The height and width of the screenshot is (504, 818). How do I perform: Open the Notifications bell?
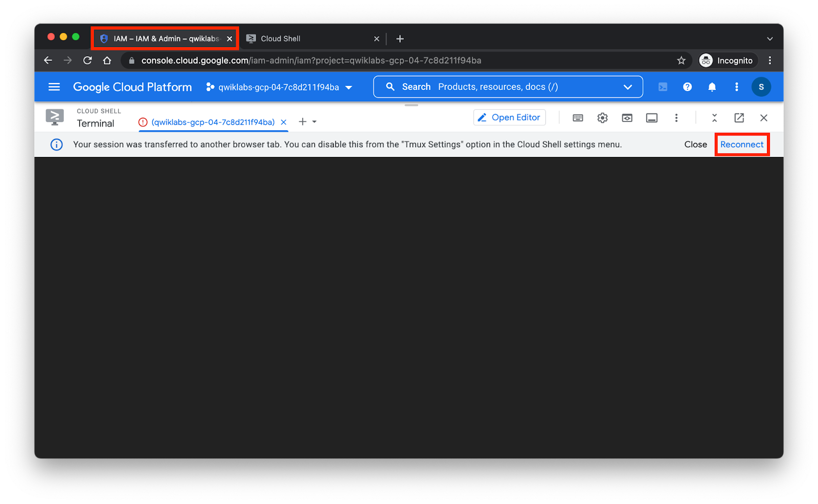(712, 87)
